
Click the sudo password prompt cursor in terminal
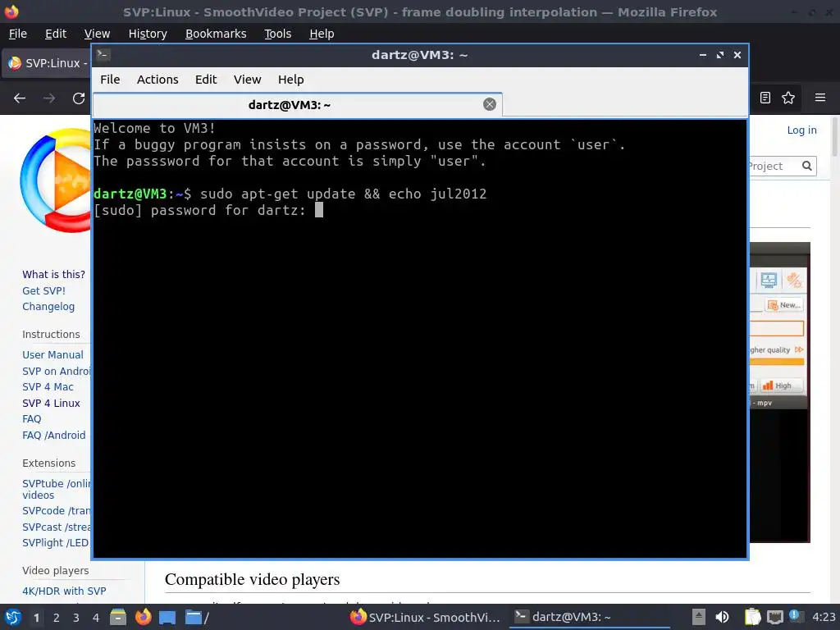tap(319, 209)
